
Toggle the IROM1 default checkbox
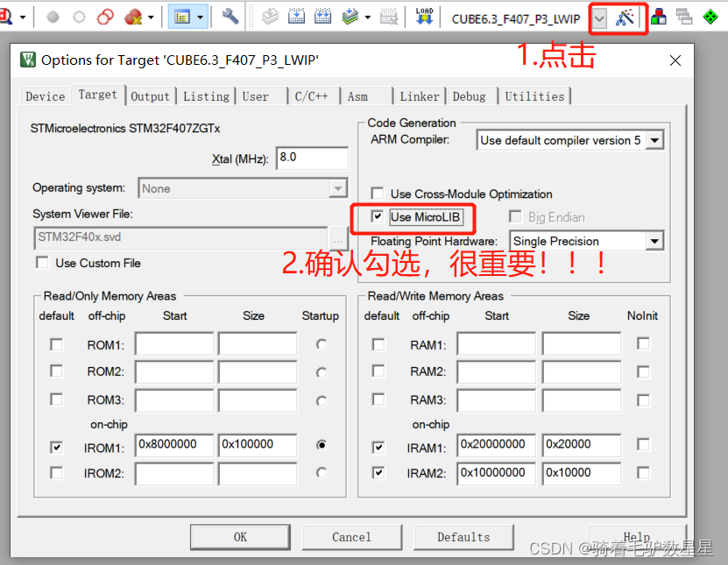(x=57, y=448)
